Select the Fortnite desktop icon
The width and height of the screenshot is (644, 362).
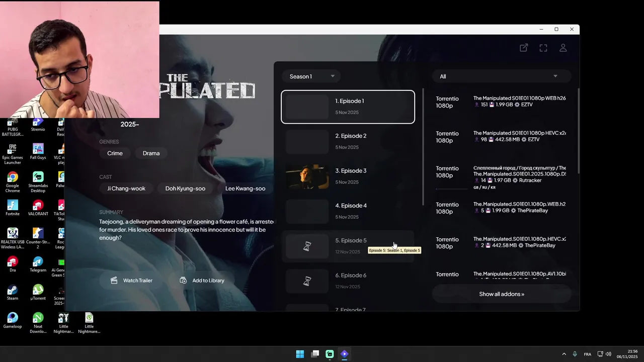click(x=13, y=208)
